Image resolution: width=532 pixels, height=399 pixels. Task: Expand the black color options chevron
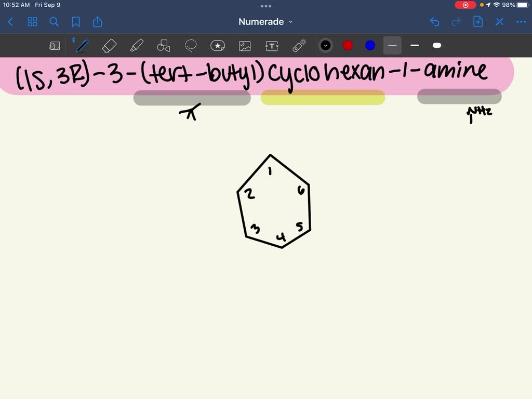tap(326, 46)
